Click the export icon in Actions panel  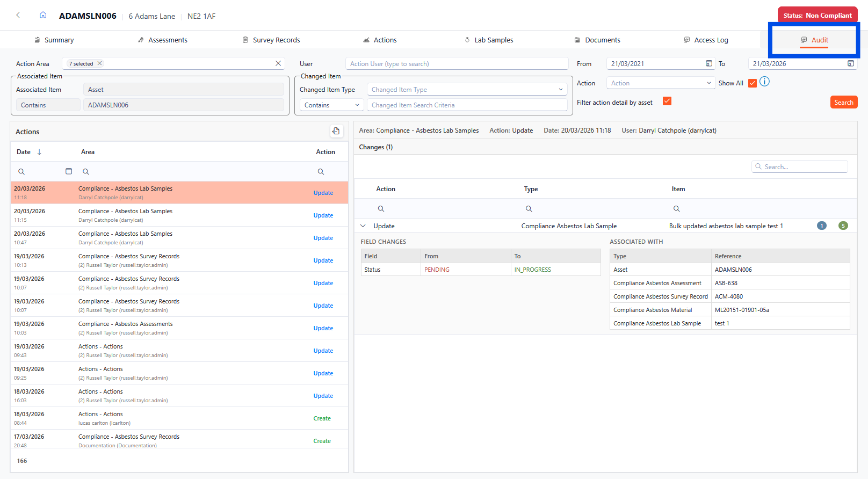(x=336, y=131)
